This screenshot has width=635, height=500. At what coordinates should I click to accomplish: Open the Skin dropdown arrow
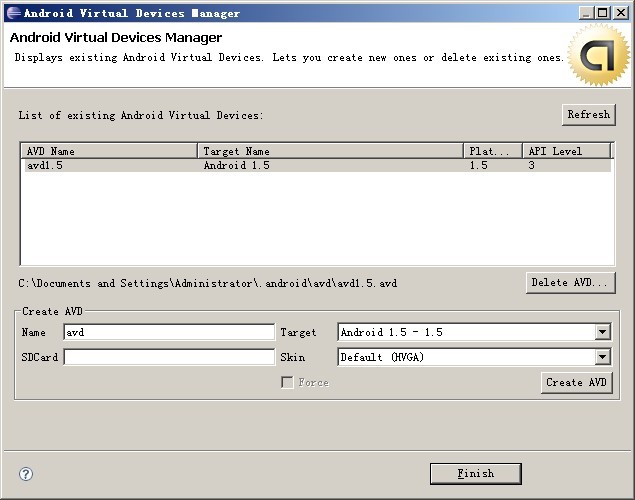tap(603, 357)
